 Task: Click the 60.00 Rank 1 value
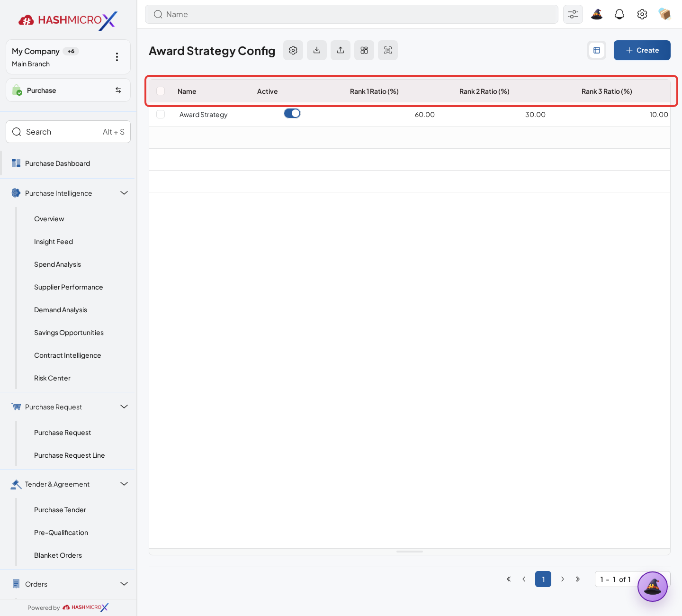(425, 115)
